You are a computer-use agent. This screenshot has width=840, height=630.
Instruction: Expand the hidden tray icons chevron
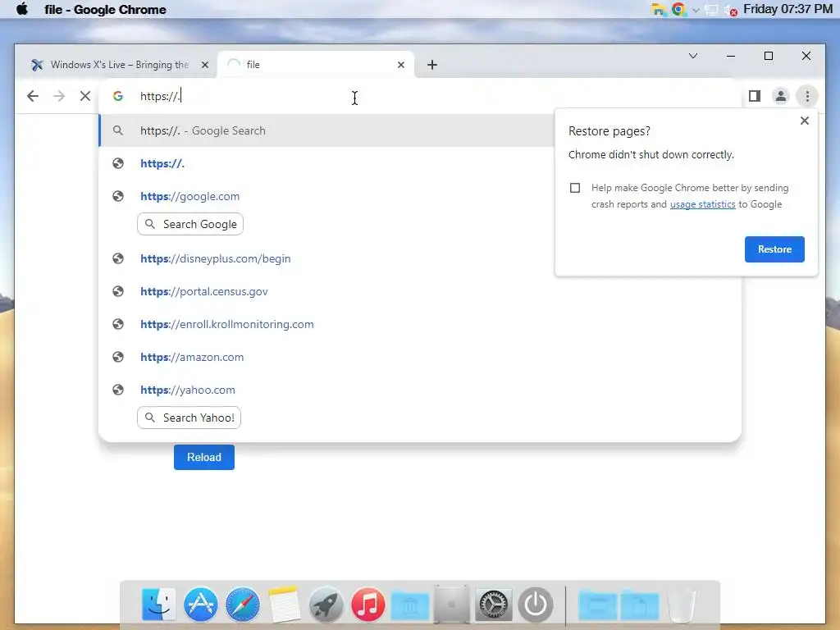(x=696, y=10)
